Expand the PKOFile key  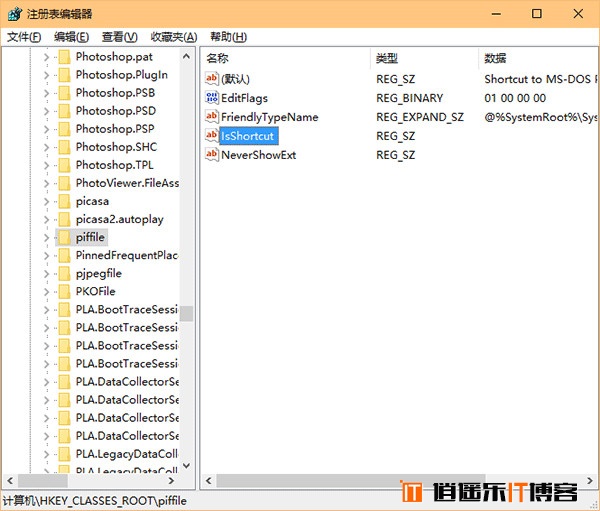click(46, 292)
